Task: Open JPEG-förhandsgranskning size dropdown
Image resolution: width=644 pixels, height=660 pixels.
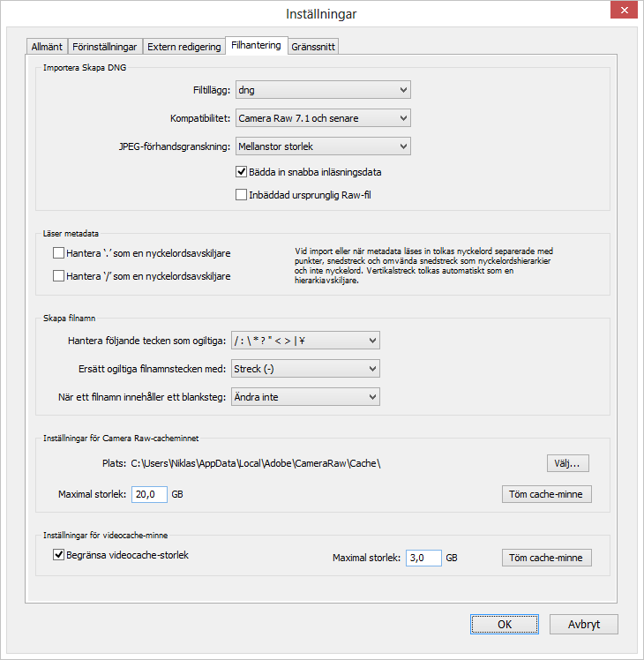Action: pyautogui.click(x=323, y=146)
